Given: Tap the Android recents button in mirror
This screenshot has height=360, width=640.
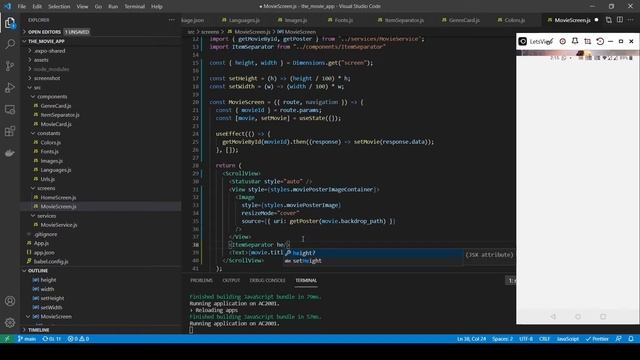Looking at the screenshot, I should point(603,316).
